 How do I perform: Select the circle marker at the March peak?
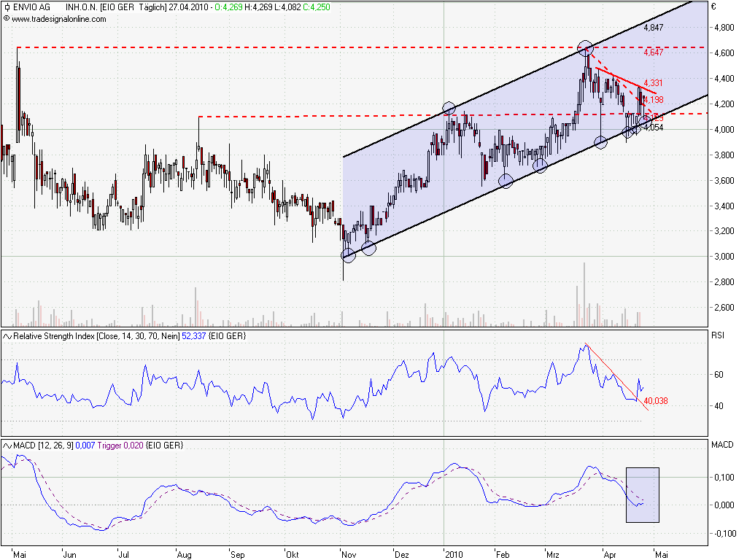[584, 49]
